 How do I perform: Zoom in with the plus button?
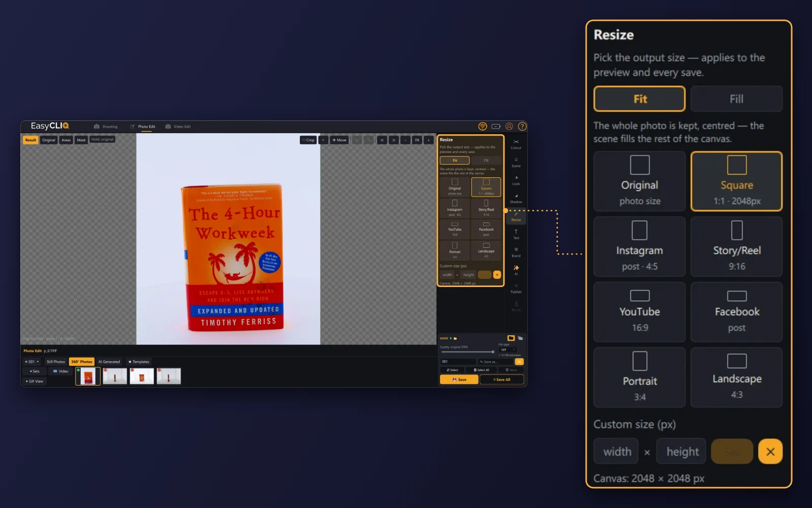point(429,140)
